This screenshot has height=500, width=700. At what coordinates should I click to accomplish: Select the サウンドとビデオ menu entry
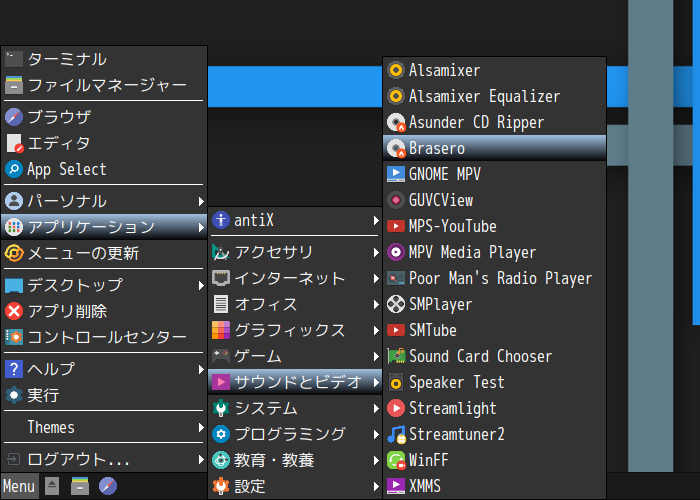tap(295, 382)
